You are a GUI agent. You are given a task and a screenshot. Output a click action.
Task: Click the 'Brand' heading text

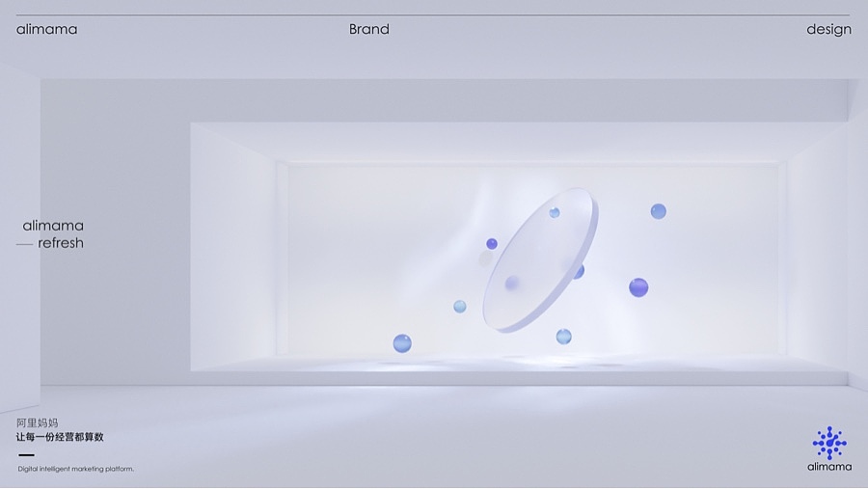click(x=369, y=29)
